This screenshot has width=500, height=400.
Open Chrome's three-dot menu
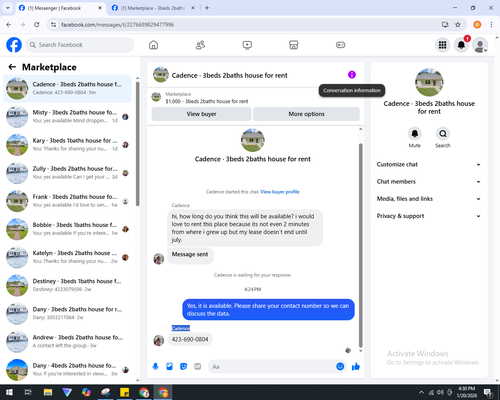coord(491,24)
